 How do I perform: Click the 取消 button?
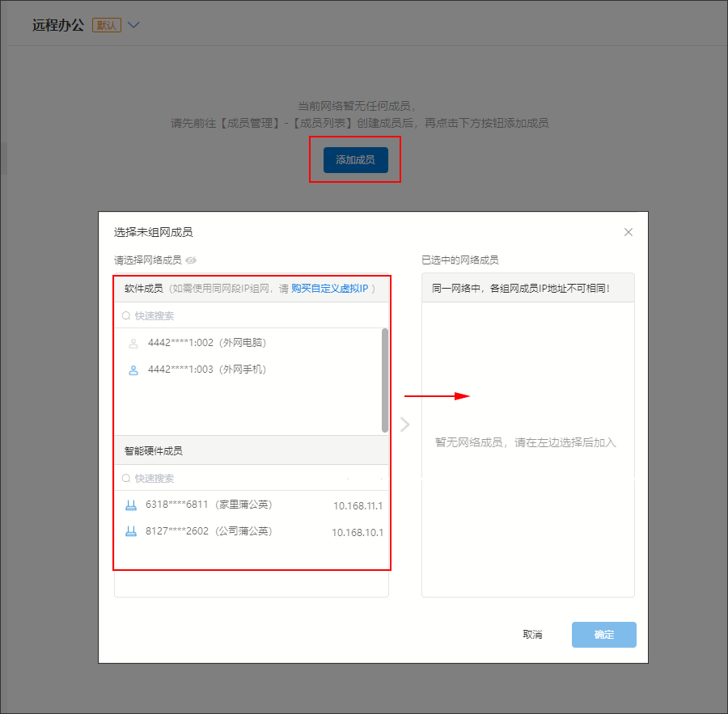(x=532, y=635)
